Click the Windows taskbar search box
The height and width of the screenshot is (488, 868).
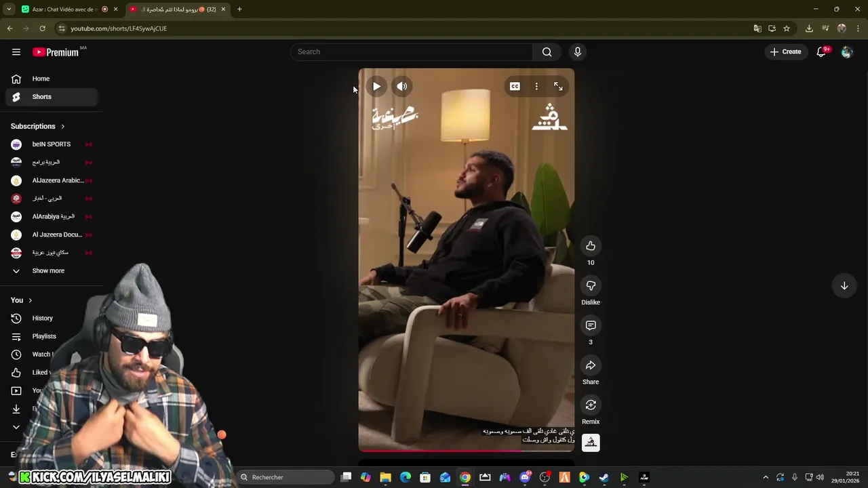pyautogui.click(x=286, y=477)
